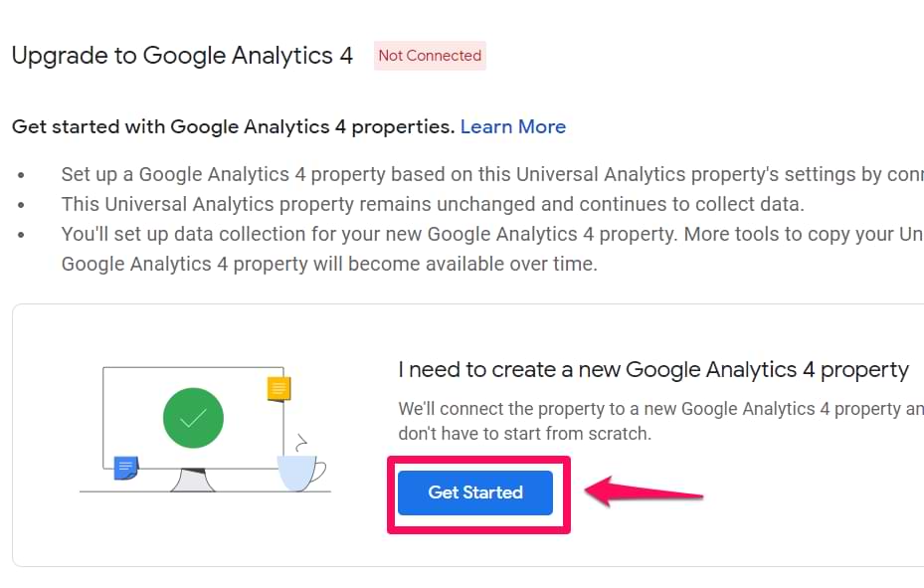Viewport: 924px width, 588px height.
Task: Click the blue Get Started button
Action: [475, 492]
